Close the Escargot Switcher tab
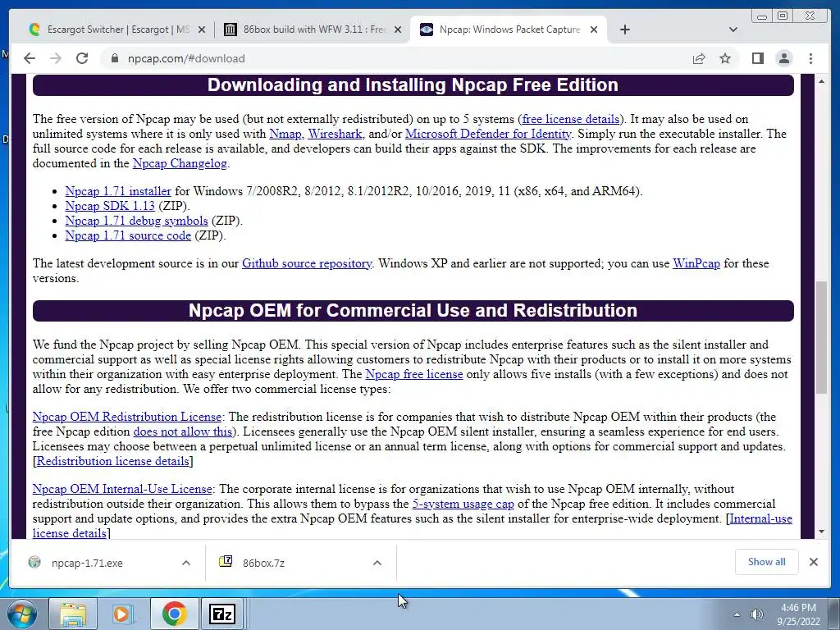The height and width of the screenshot is (630, 840). coord(202,30)
